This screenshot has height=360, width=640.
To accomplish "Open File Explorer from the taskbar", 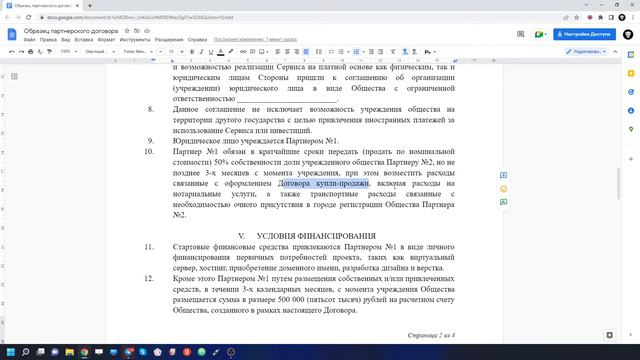I will tap(69, 352).
